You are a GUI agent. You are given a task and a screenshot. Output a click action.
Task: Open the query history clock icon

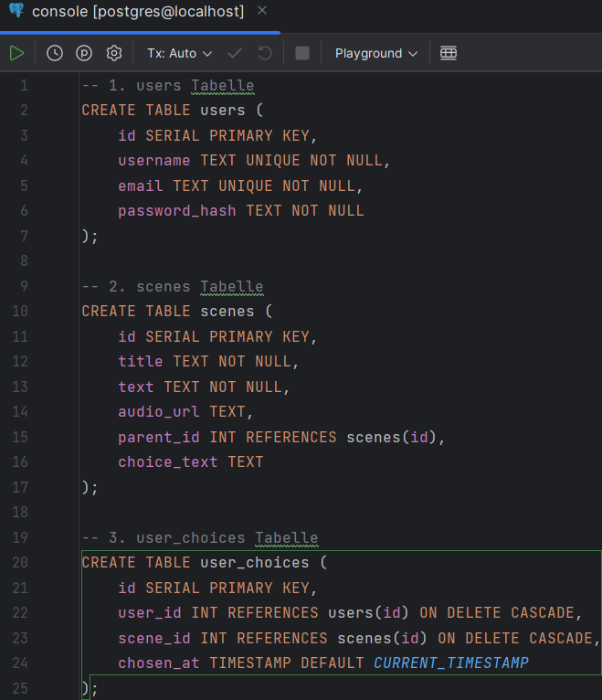pyautogui.click(x=55, y=53)
